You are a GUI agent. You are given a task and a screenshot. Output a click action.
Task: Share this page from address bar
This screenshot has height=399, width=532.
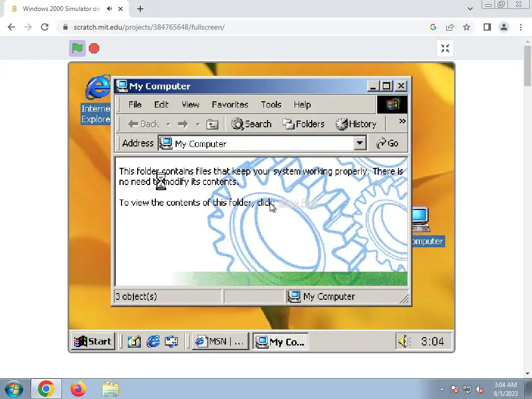(x=450, y=27)
